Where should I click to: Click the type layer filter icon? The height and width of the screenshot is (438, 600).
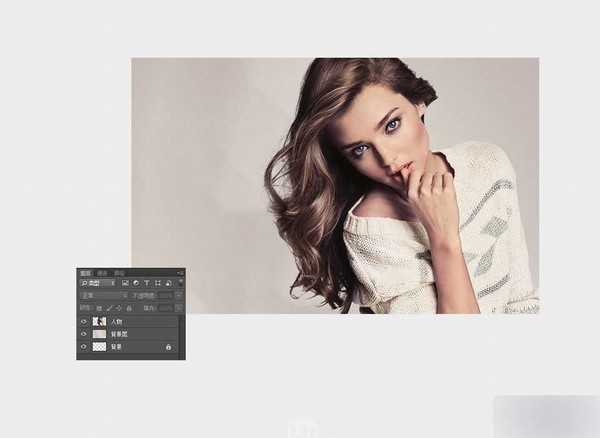(147, 283)
